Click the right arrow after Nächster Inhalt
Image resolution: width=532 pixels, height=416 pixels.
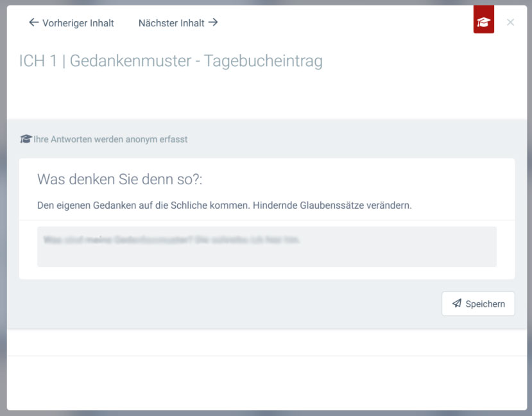[213, 22]
